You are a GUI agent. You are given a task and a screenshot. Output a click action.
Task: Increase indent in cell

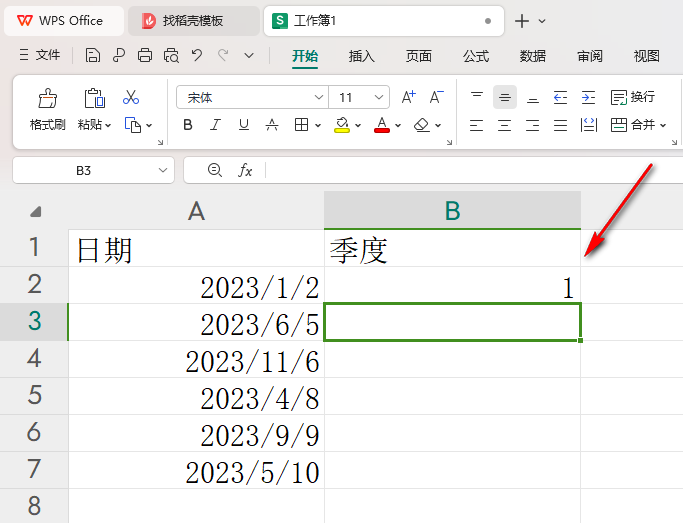(588, 97)
